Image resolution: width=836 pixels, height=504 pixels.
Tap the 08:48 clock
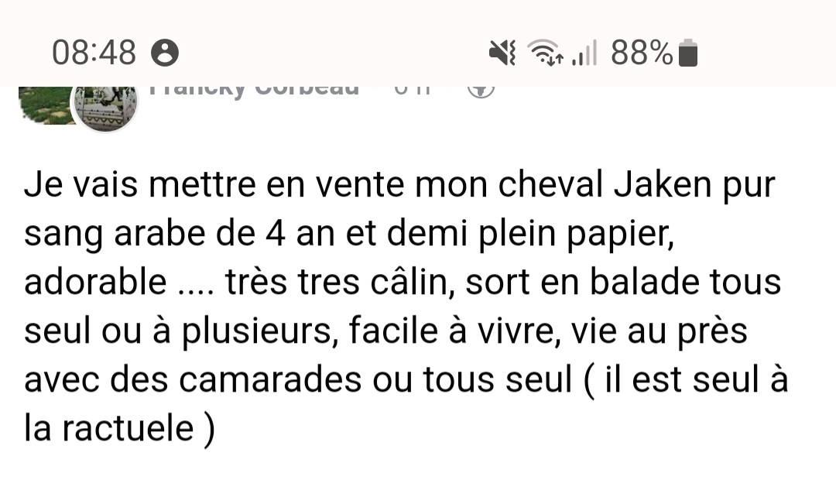[x=94, y=53]
